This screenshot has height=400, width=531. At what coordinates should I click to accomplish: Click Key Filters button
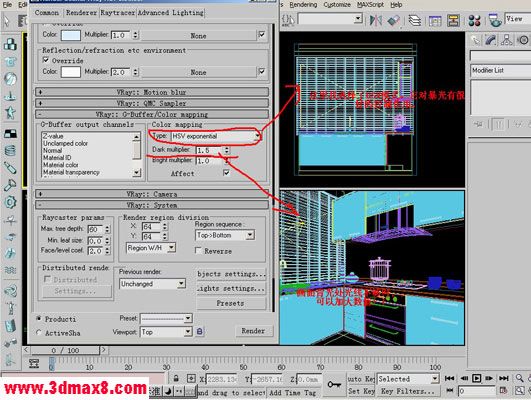(x=408, y=391)
